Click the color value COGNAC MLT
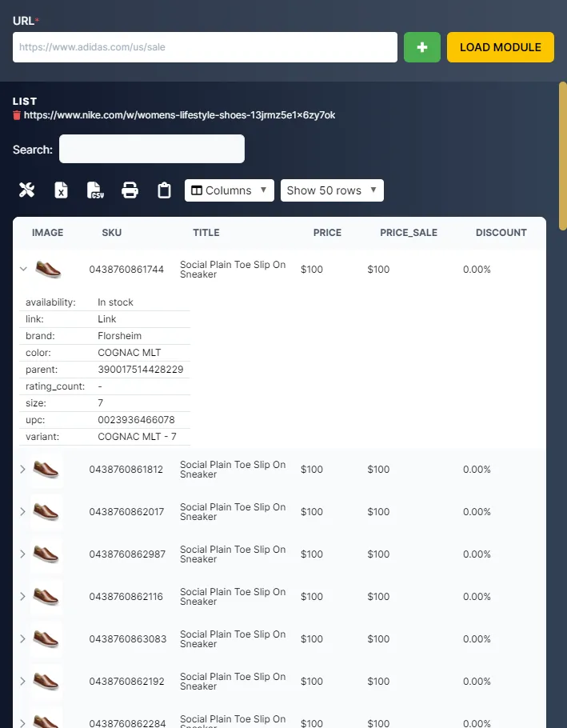The image size is (567, 728). tap(130, 352)
